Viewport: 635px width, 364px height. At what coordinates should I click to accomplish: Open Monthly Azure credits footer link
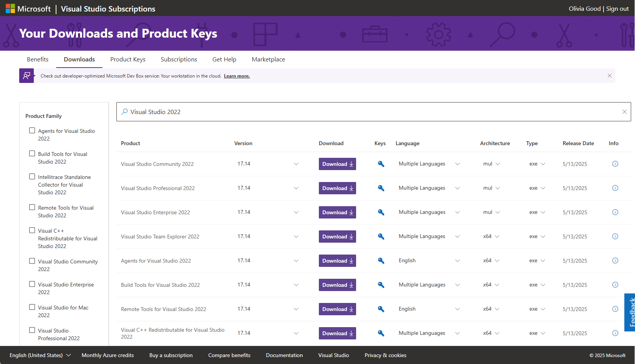point(108,355)
